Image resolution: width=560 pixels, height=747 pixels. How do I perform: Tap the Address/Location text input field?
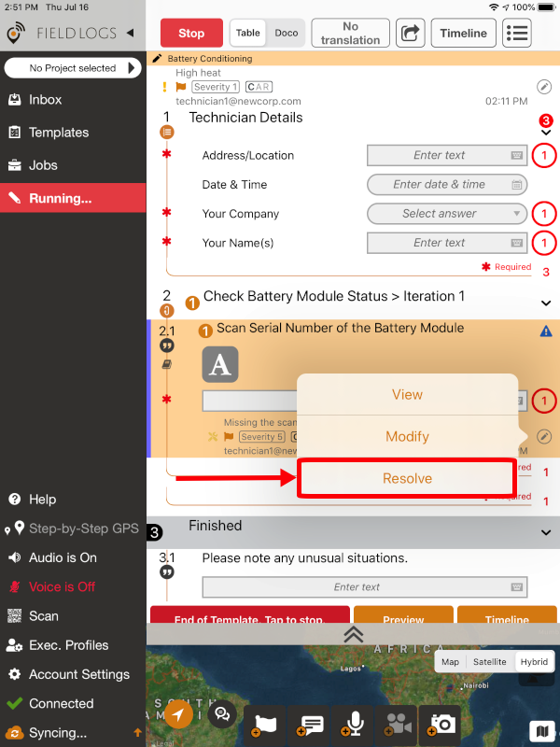446,156
